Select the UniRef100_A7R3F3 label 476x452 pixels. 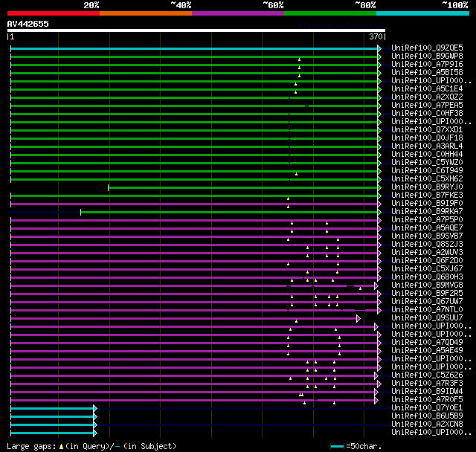point(427,384)
